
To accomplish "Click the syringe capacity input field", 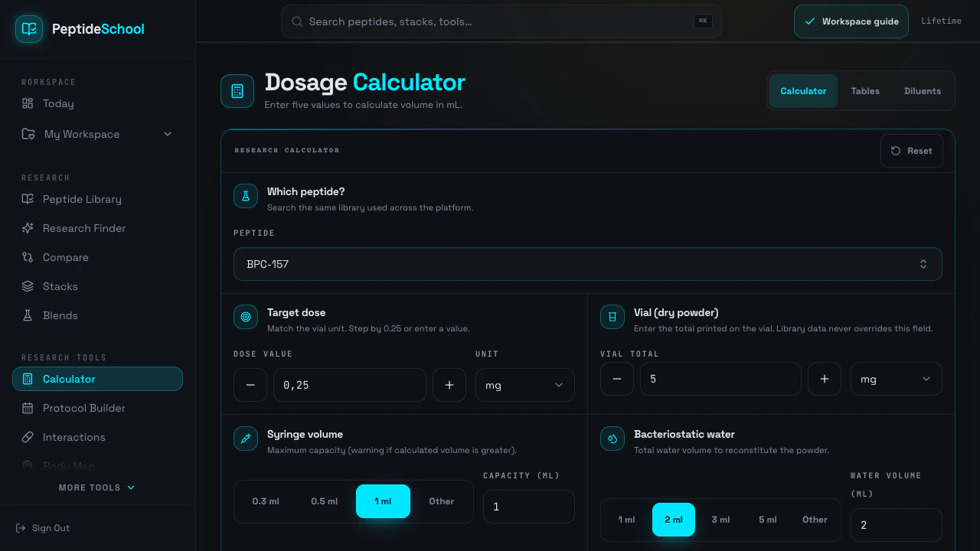I will click(529, 507).
